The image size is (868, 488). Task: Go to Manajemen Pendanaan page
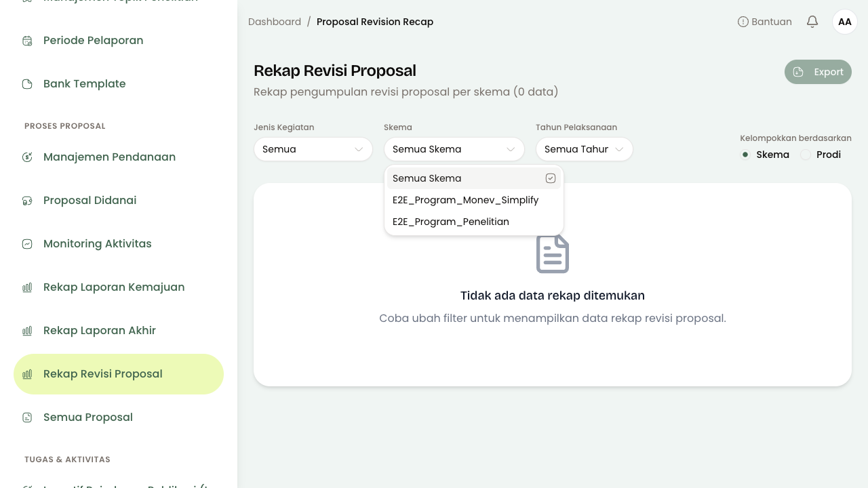[119, 157]
